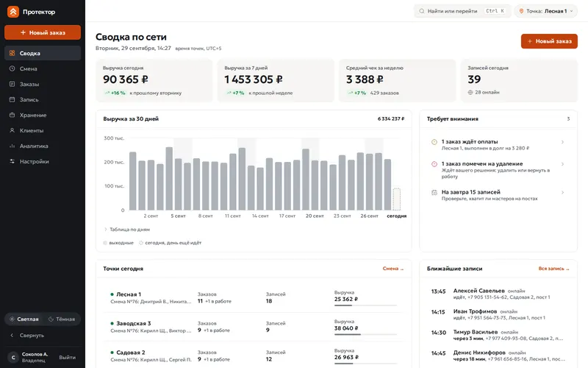Select the Лесная 1 point row
588x368 pixels.
tap(254, 298)
